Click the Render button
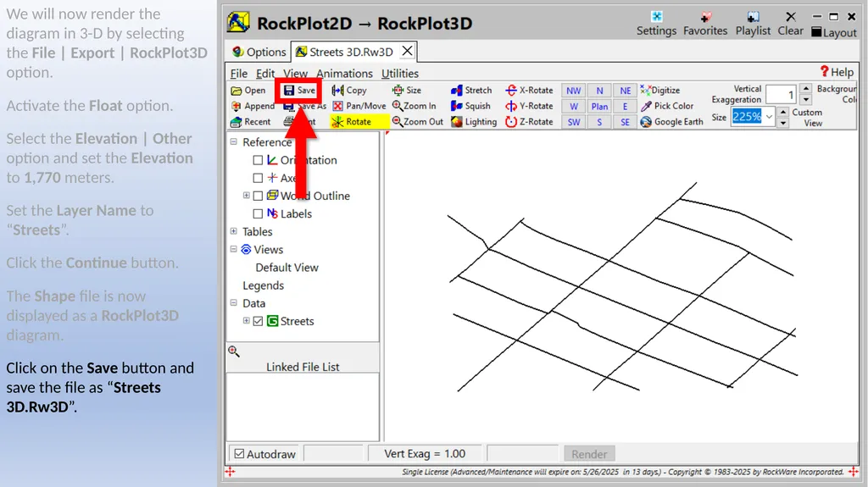This screenshot has height=487, width=868. (589, 454)
